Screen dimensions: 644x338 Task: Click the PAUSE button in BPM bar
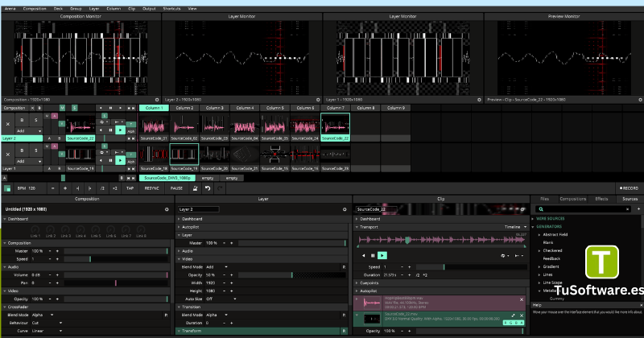(176, 188)
